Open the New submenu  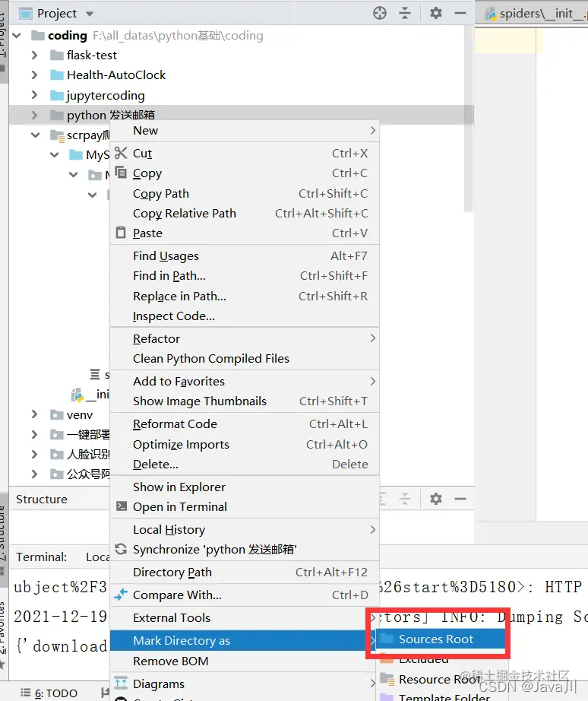(x=245, y=131)
